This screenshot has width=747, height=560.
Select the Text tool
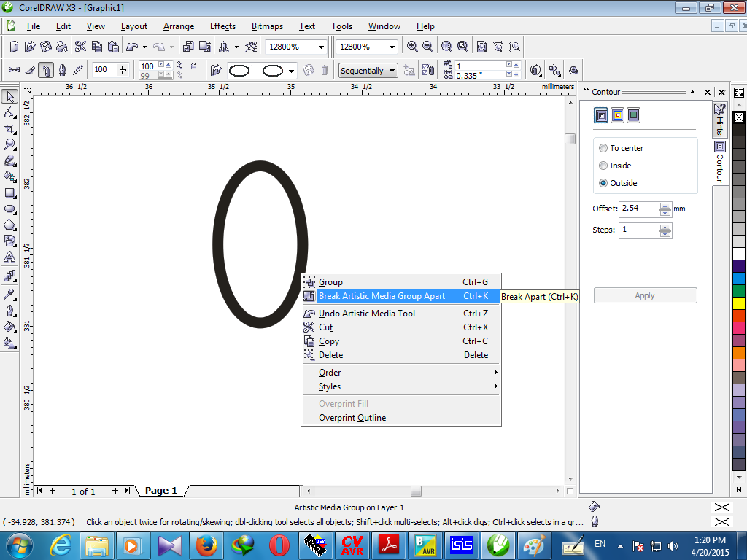coord(9,257)
